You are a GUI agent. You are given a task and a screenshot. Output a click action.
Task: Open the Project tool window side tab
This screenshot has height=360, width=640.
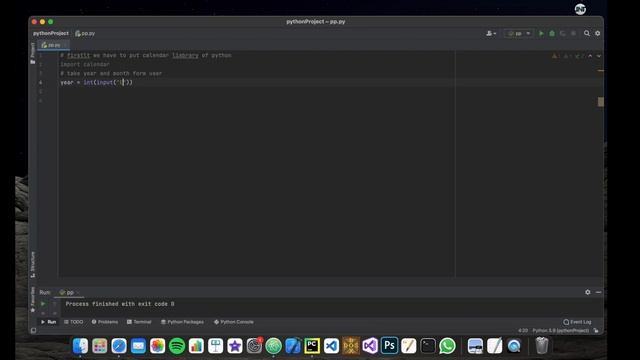(x=33, y=53)
